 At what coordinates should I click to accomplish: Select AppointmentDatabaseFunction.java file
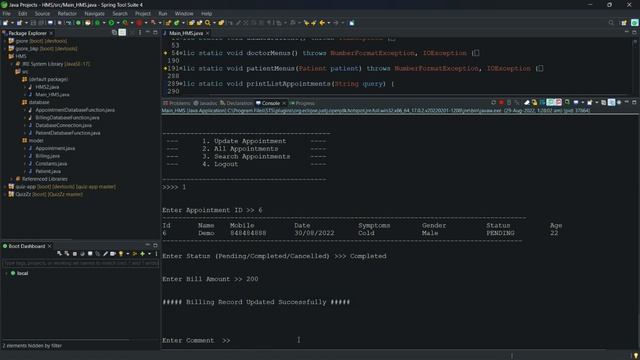[74, 110]
